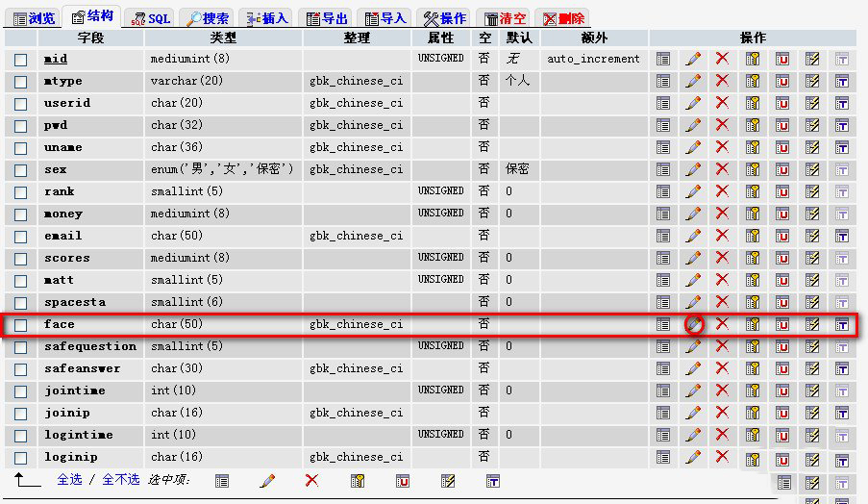Click edit pencil in the 选中项 bottom row

(x=267, y=480)
